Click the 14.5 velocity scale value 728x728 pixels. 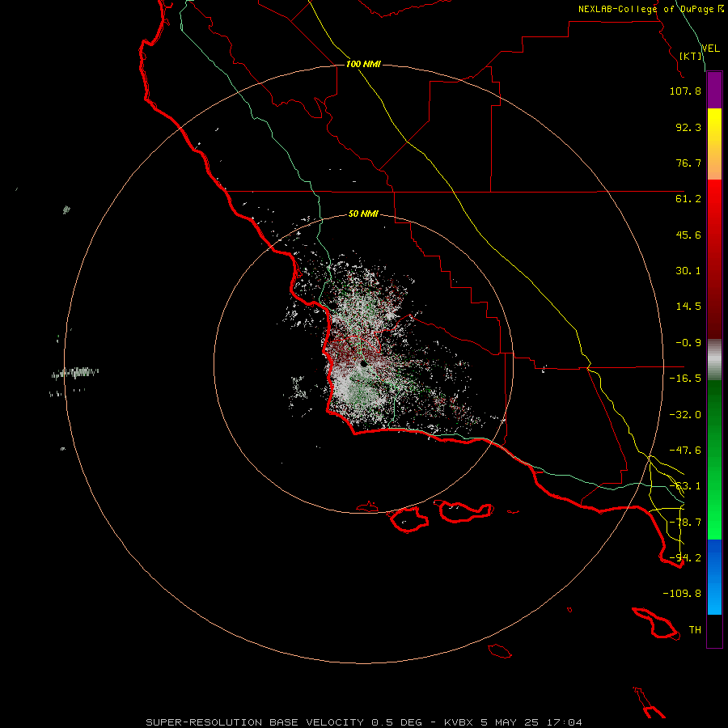[x=688, y=307]
